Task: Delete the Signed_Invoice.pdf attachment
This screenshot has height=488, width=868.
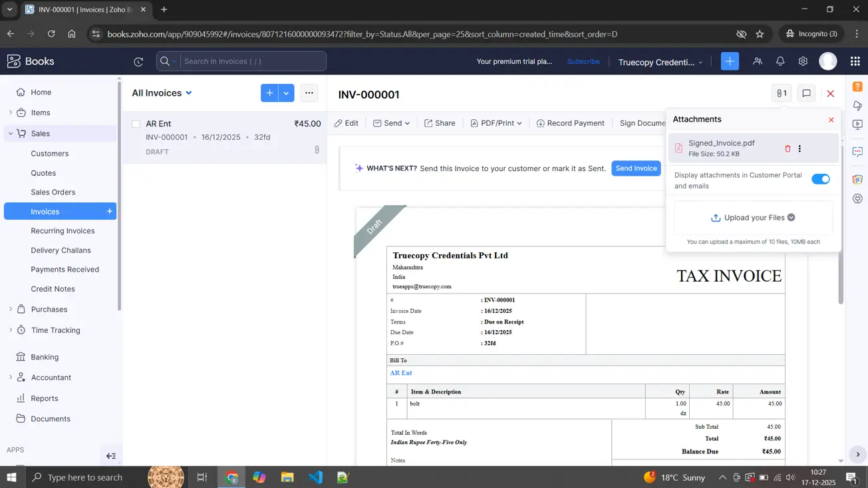Action: [788, 148]
